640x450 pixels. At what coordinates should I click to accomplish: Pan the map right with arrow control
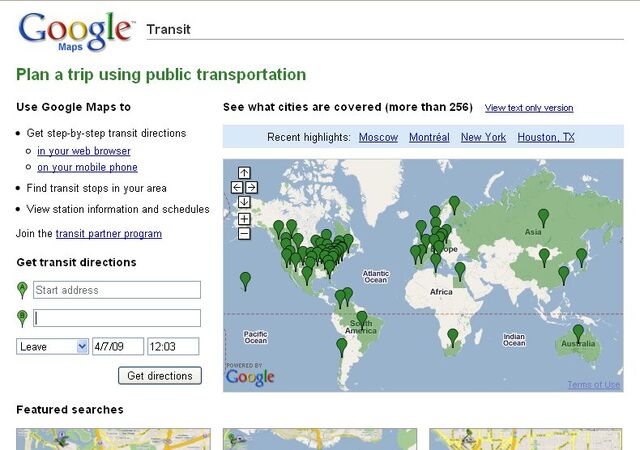click(x=251, y=187)
